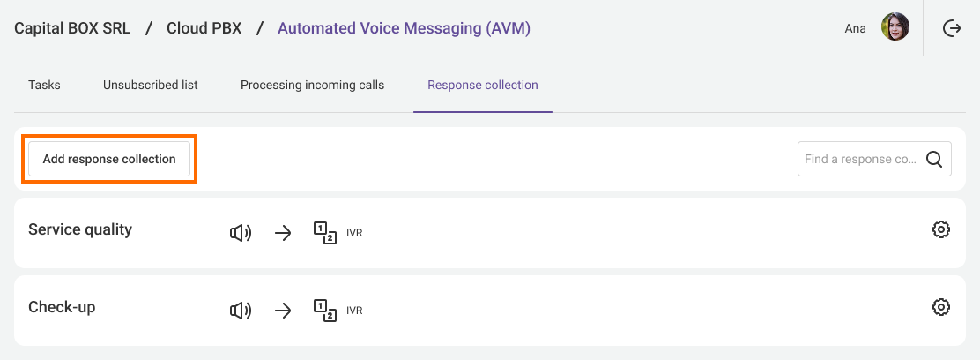Click the logout icon in header
The height and width of the screenshot is (360, 980).
[952, 28]
